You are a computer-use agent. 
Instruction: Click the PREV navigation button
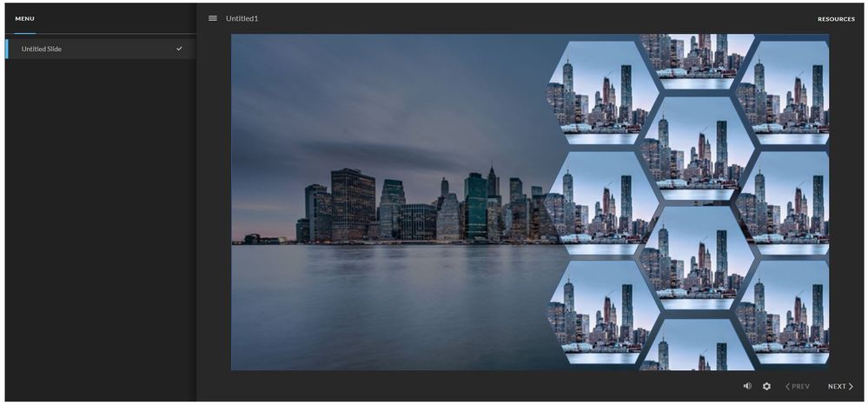797,386
